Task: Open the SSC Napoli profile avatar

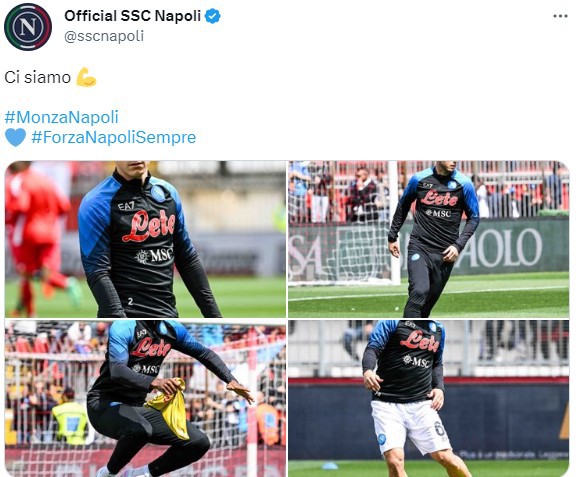Action: [x=28, y=27]
